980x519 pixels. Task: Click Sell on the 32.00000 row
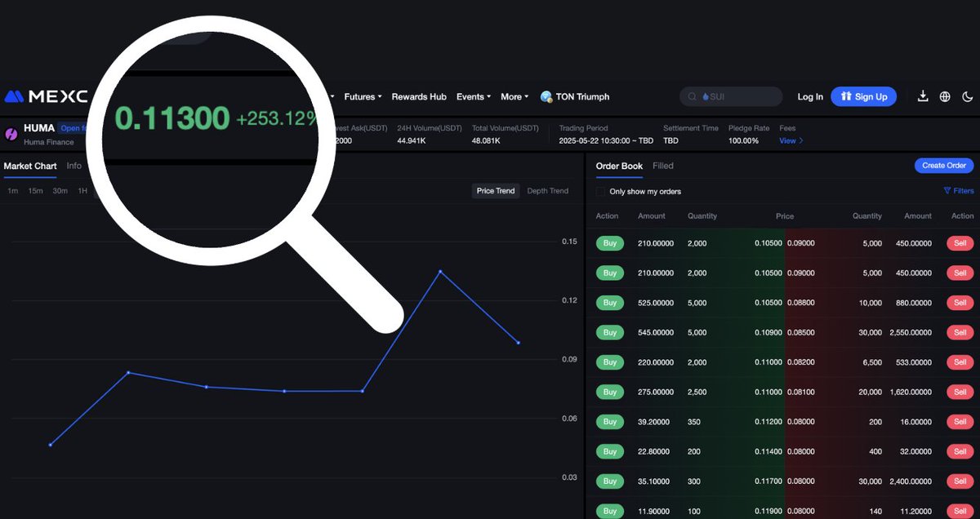coord(960,451)
